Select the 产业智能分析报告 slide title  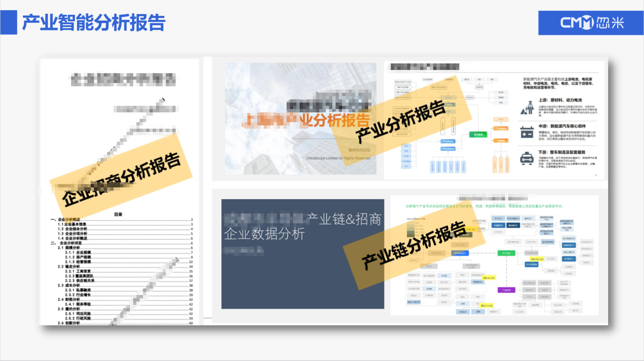pos(94,22)
